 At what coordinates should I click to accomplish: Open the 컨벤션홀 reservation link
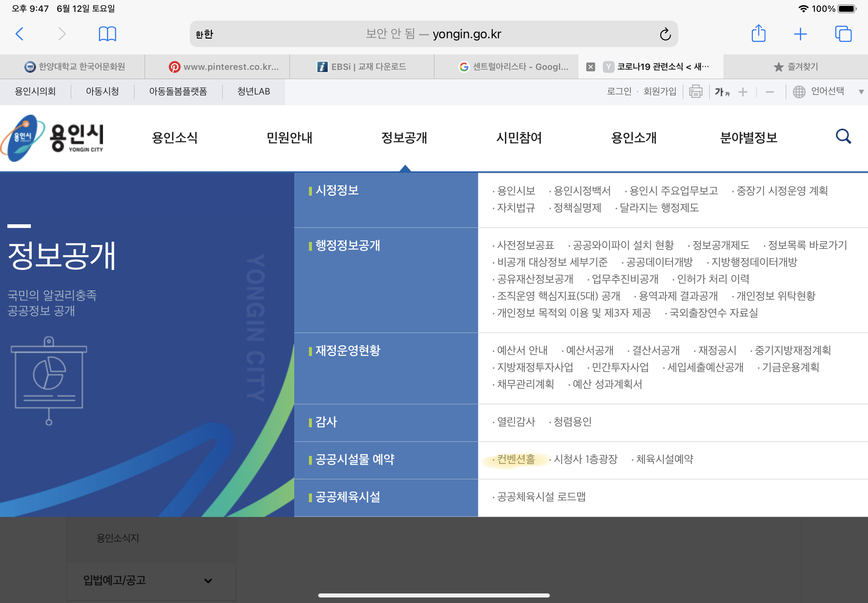516,459
